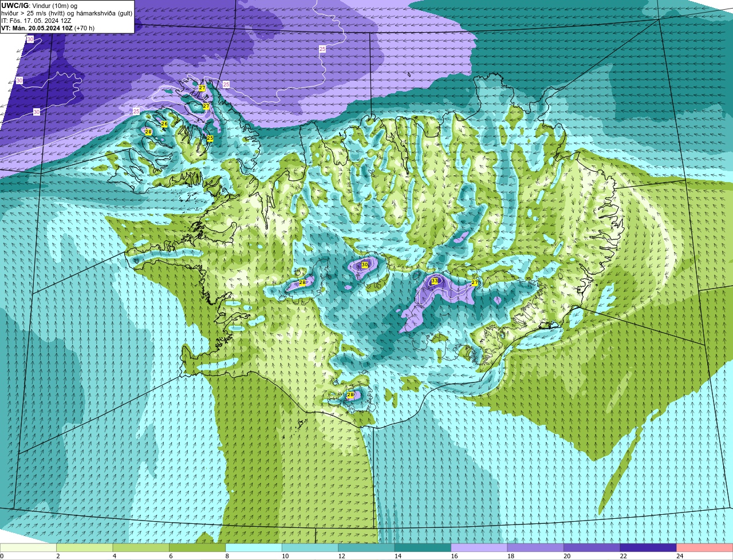Image resolution: width=733 pixels, height=560 pixels.
Task: Select the 22–24 m/s dark indigo legend swatch
Action: 649,547
